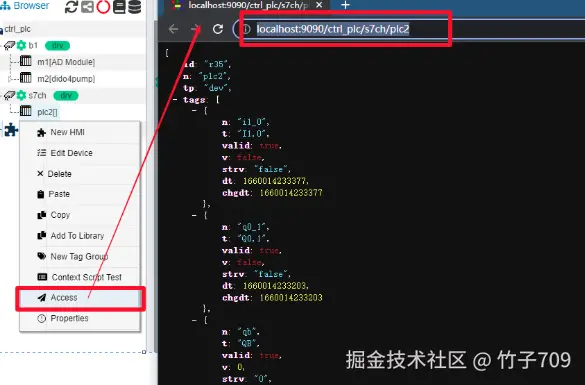The height and width of the screenshot is (385, 585).
Task: Select the plc2[] device label
Action: tap(47, 112)
